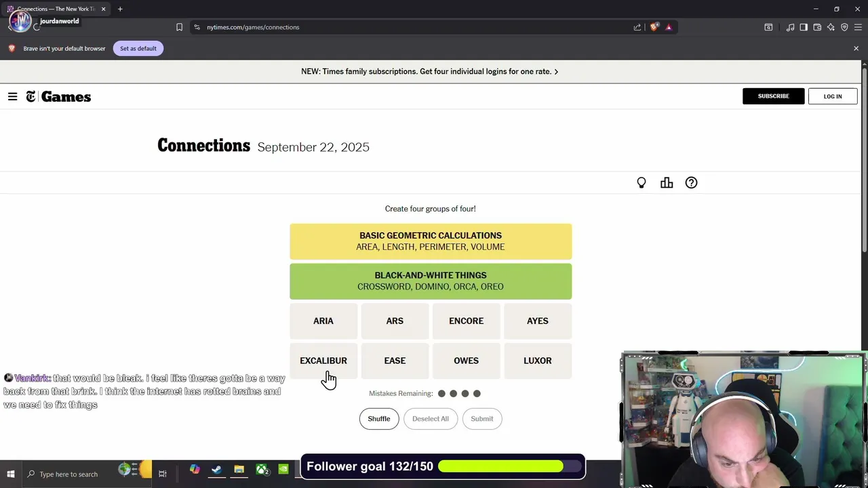Open File Explorer from the taskbar
This screenshot has height=488, width=868.
point(239,469)
